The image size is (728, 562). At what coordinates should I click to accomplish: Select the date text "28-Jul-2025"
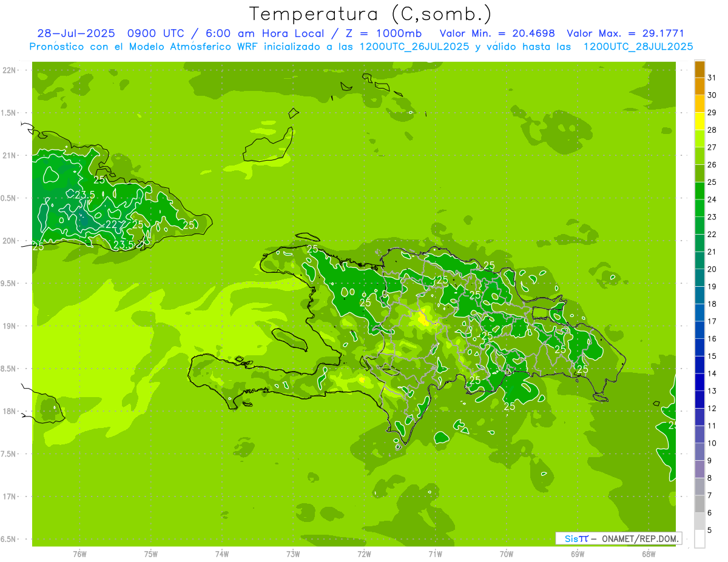tap(76, 33)
